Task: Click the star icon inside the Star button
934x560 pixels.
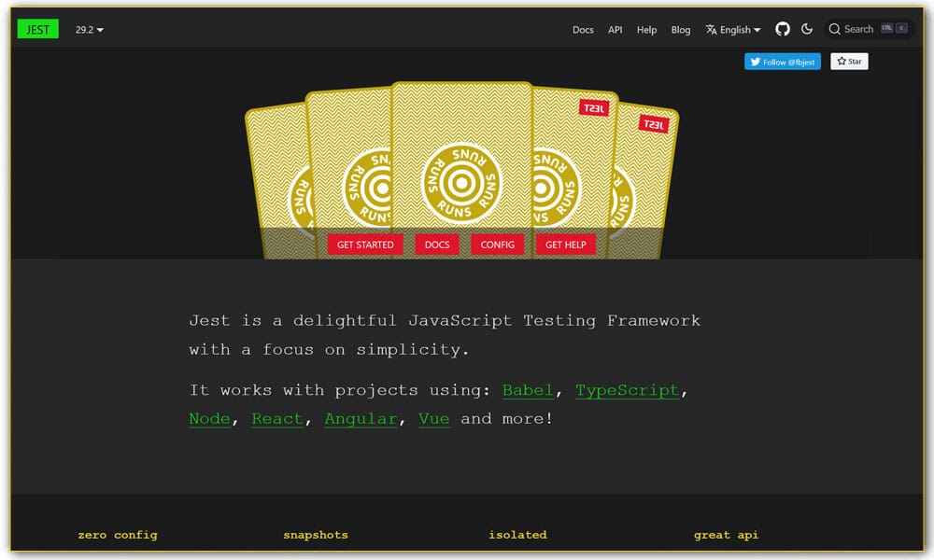Action: pyautogui.click(x=840, y=61)
